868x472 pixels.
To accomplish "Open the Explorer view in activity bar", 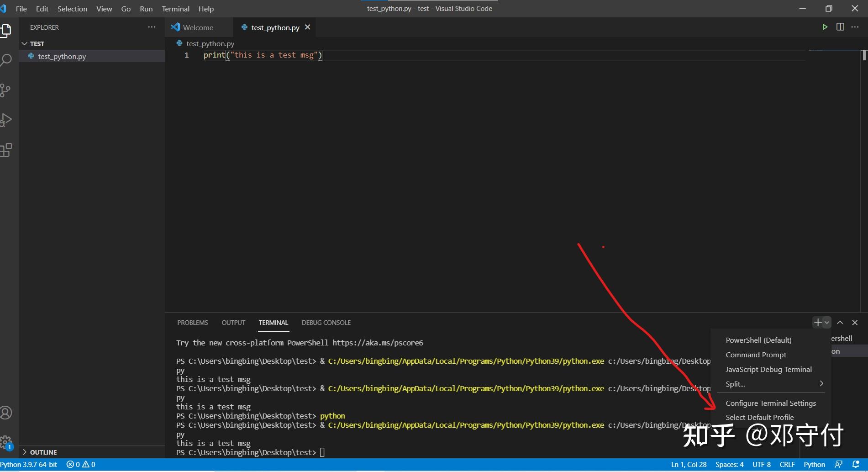I will 6,31.
